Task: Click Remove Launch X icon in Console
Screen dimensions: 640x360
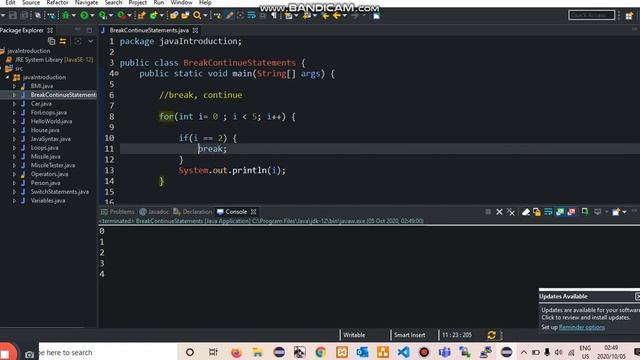Action: [x=499, y=212]
